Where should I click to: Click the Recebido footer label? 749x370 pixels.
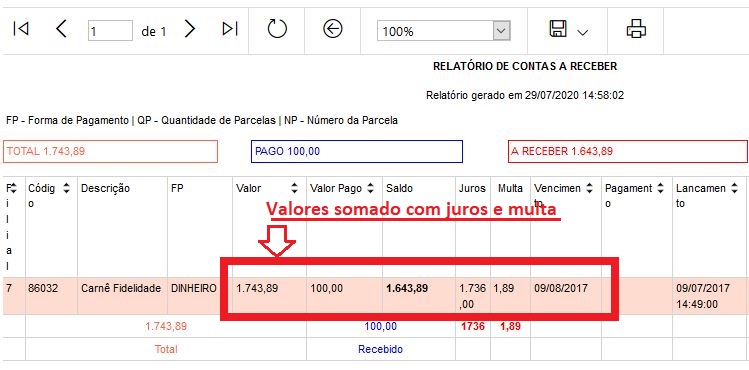point(381,349)
